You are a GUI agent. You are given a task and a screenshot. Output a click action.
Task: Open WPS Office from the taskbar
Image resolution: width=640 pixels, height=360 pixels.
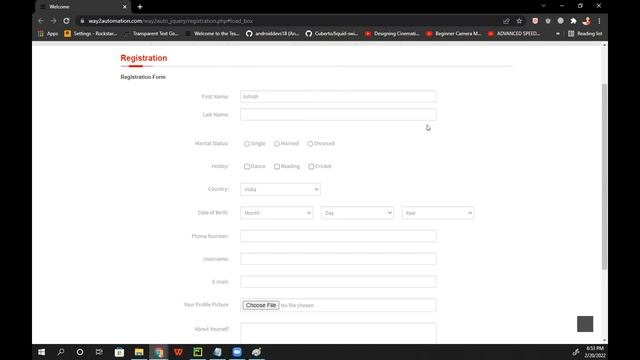[x=178, y=352]
